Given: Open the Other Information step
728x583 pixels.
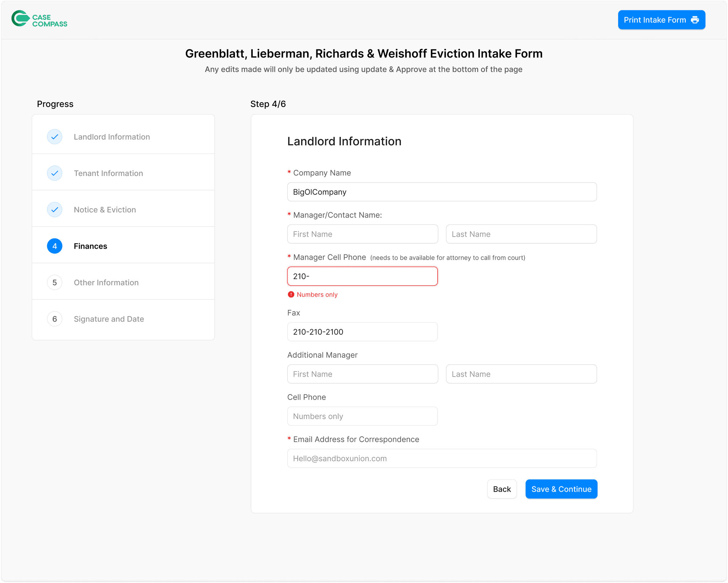Looking at the screenshot, I should [106, 282].
